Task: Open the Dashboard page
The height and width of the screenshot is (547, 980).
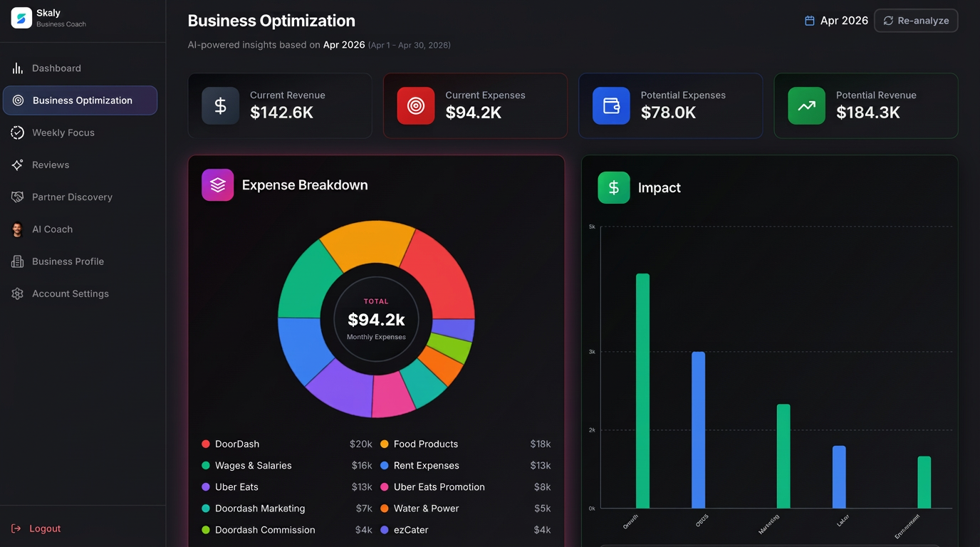Action: [80, 68]
